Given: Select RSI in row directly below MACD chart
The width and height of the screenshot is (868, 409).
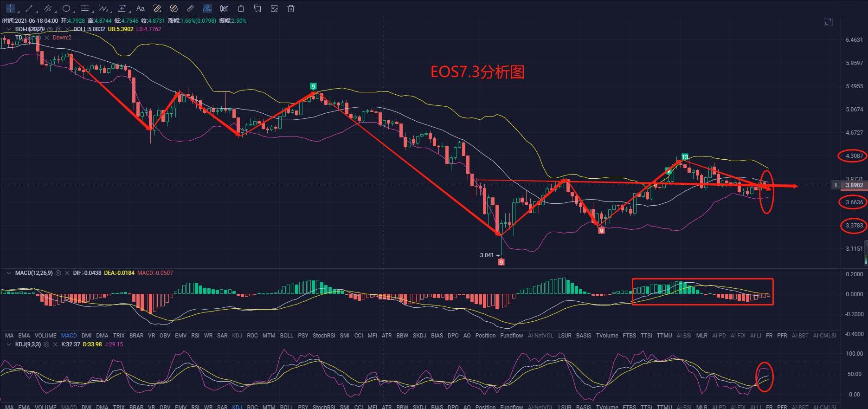Looking at the screenshot, I should pyautogui.click(x=195, y=335).
